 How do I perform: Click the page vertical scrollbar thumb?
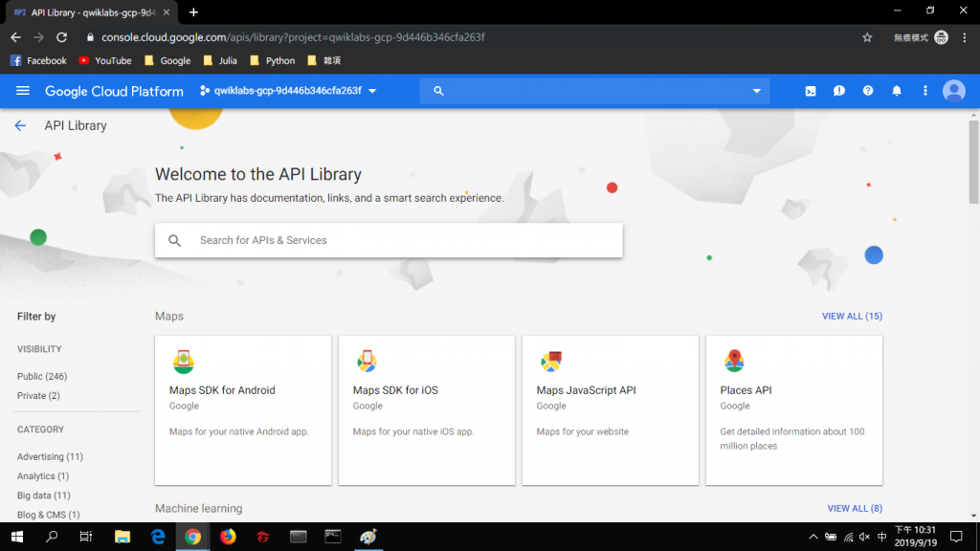click(973, 161)
